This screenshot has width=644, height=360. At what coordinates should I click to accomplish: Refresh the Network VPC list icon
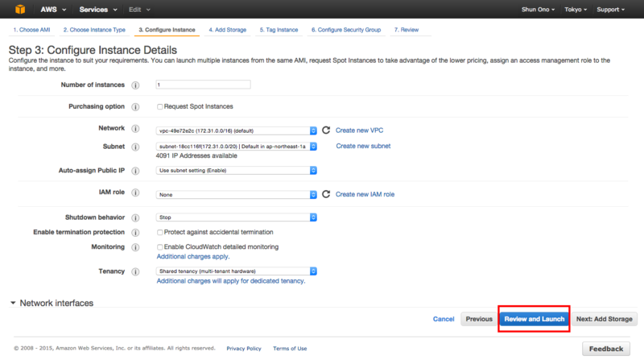point(326,130)
